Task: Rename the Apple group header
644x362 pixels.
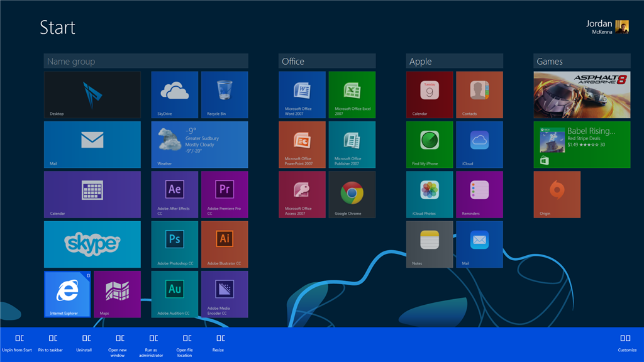Action: (x=455, y=61)
